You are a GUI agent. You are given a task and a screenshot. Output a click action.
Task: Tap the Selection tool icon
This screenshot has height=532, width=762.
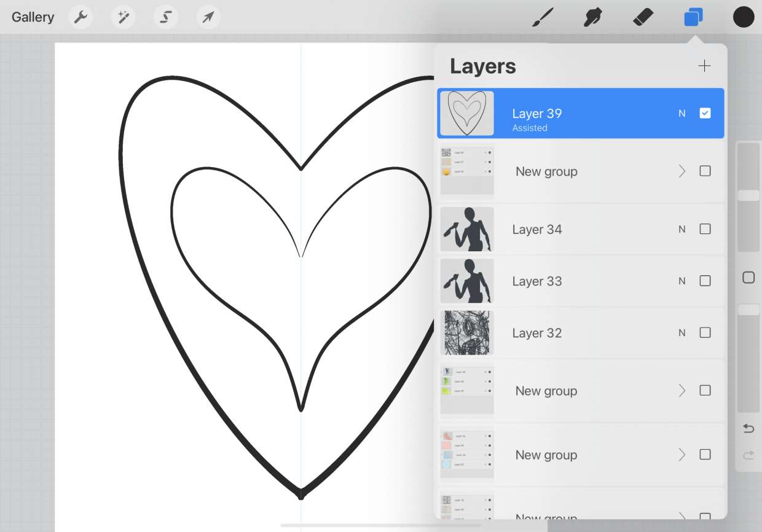165,17
